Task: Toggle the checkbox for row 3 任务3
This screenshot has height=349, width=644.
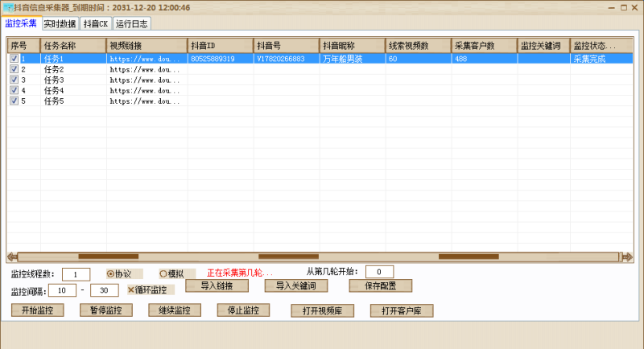Action: pos(14,80)
